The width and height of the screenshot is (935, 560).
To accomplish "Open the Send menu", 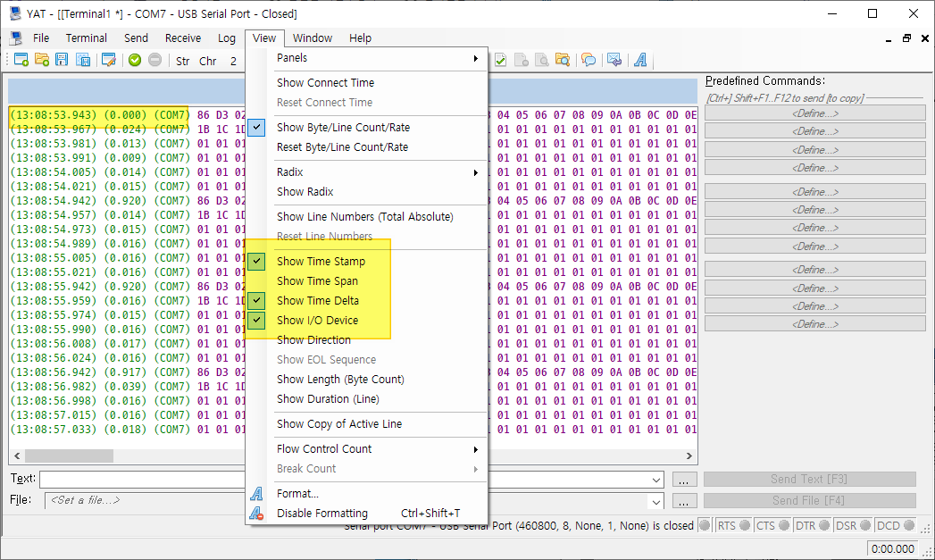I will 136,38.
